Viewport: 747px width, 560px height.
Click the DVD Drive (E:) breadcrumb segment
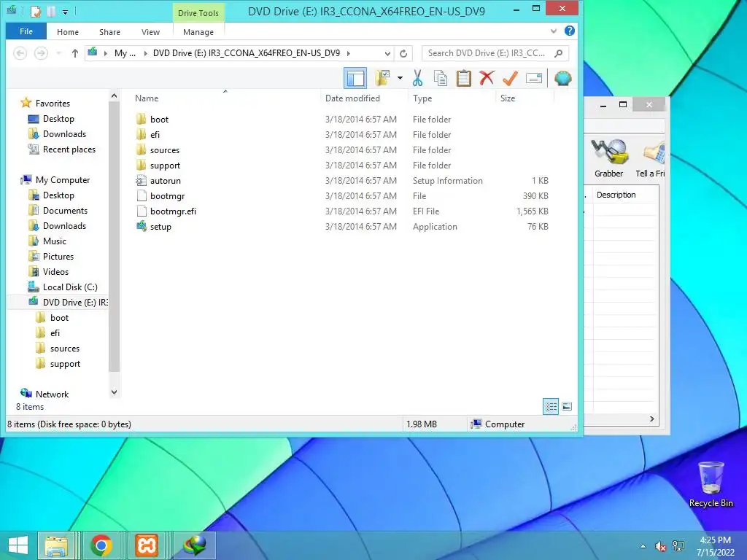click(x=247, y=52)
